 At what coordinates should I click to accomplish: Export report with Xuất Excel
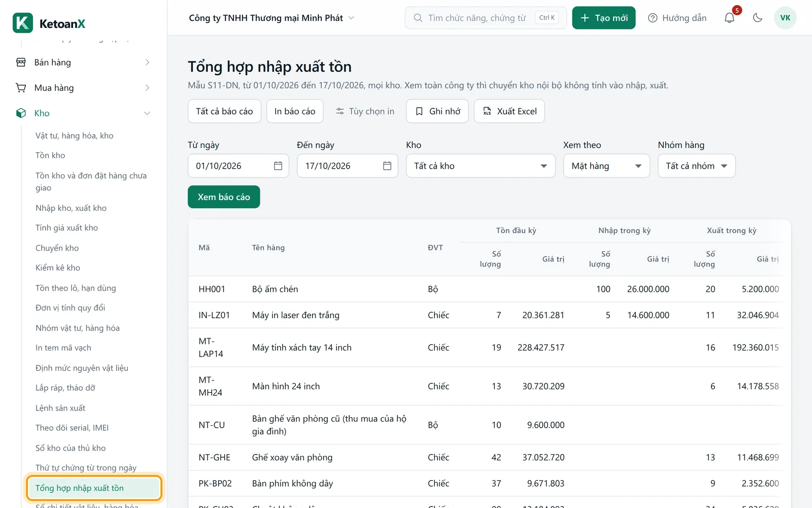[x=510, y=111]
